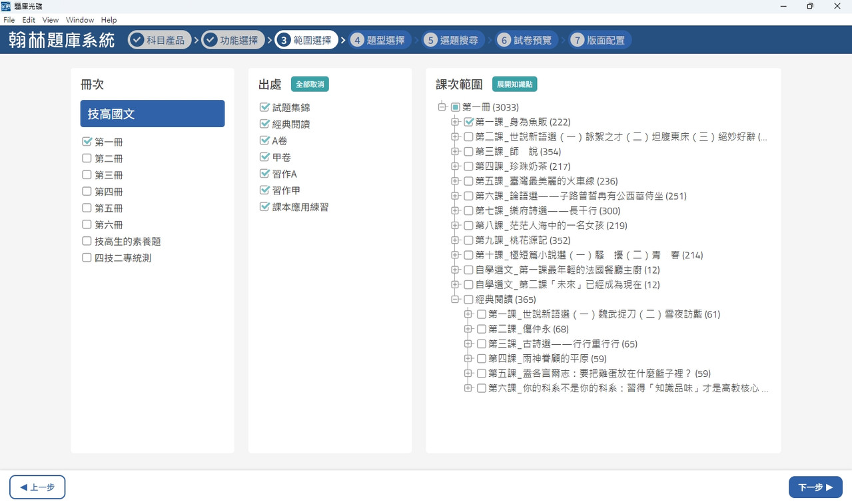Select the 技高國文 subject bar
Viewport: 852px width, 504px height.
click(153, 114)
